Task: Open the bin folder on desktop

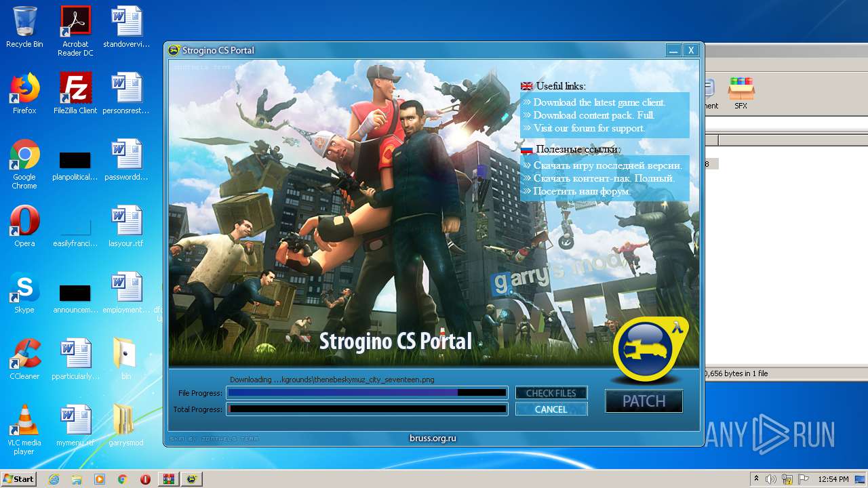Action: coord(126,359)
